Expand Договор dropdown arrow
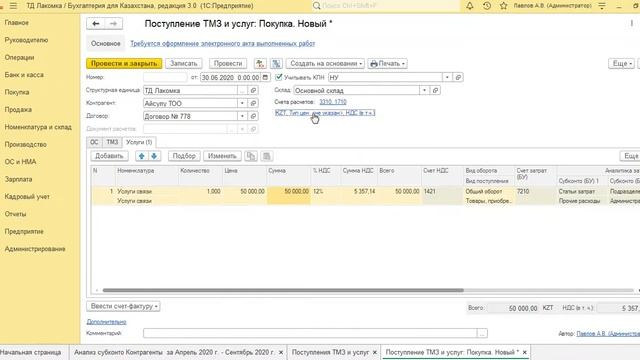640x360 pixels. (242, 116)
